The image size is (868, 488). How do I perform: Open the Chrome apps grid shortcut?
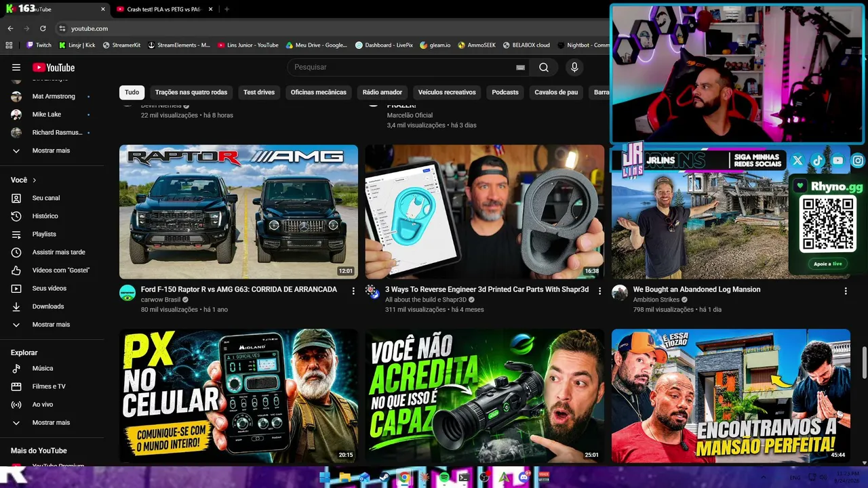pyautogui.click(x=9, y=45)
